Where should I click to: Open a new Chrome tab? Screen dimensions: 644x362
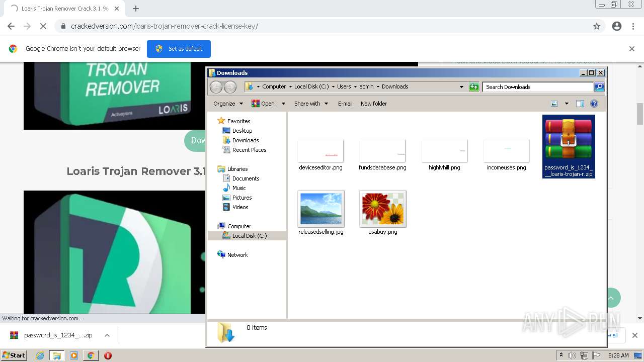(136, 9)
